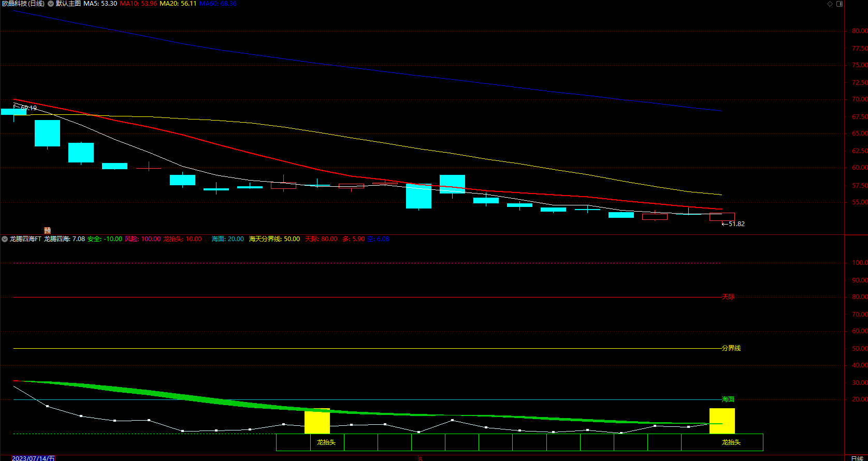Click the 天际: 80.00 value

[321, 239]
